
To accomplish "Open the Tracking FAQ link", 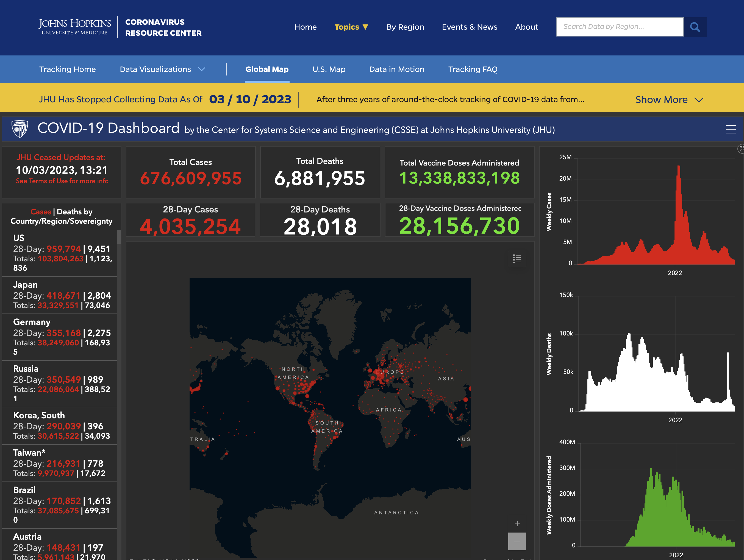I will 473,69.
